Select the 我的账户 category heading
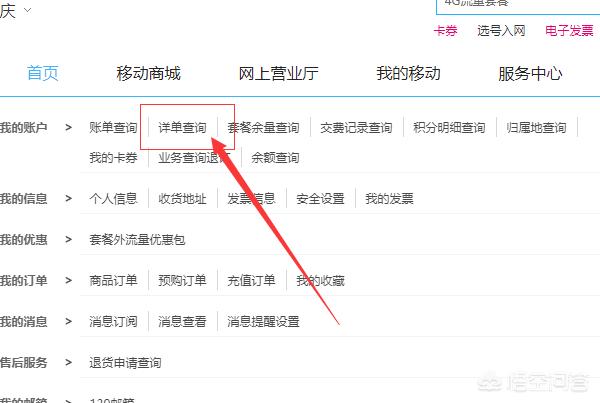600x403 pixels. [23, 127]
